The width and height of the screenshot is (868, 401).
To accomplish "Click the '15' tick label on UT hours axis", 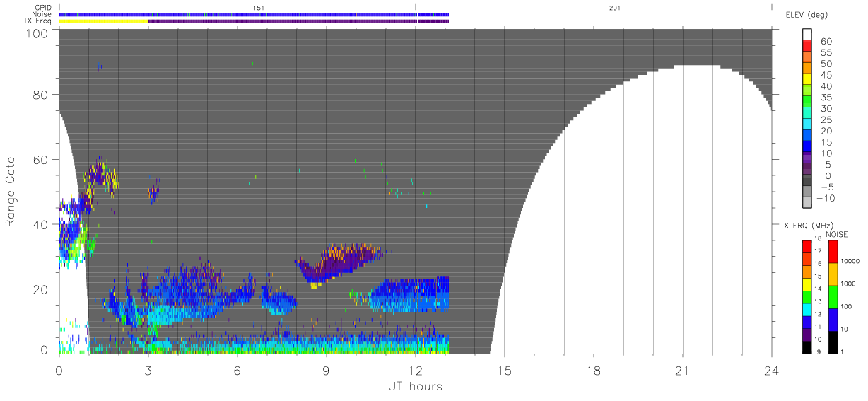I will [504, 370].
